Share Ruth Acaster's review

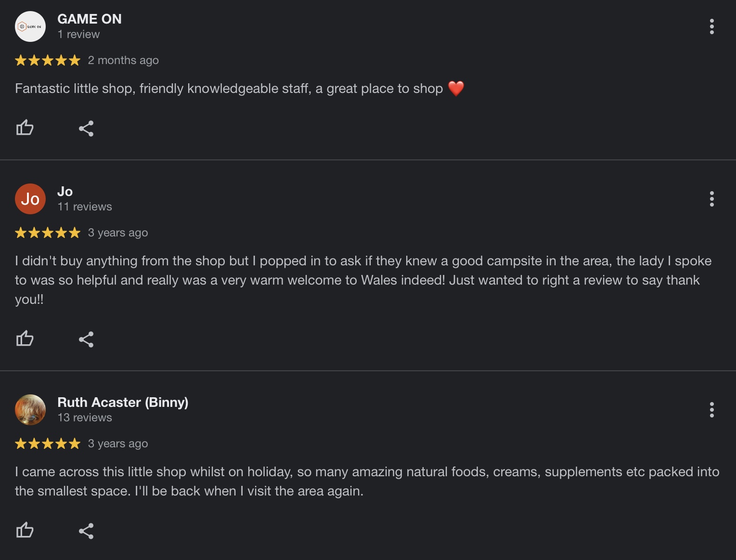[86, 531]
